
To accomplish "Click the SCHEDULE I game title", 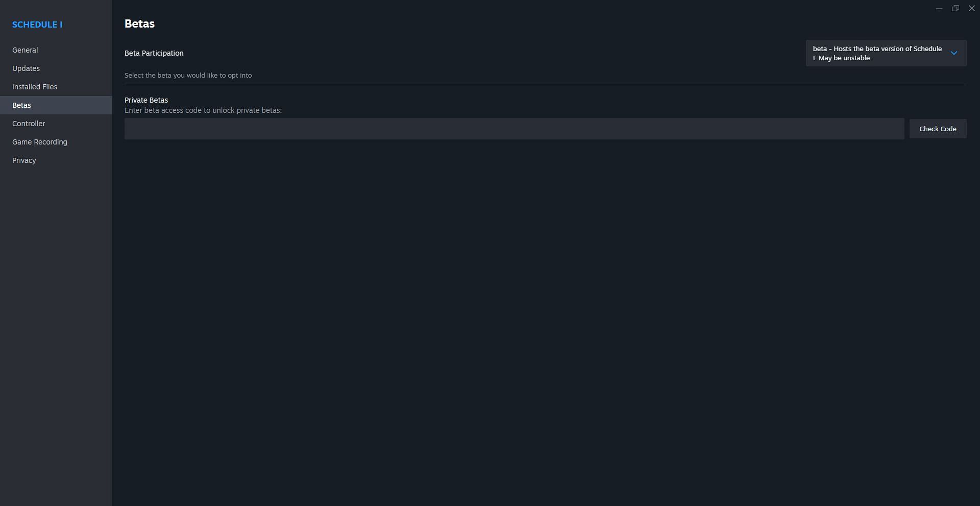I will (37, 25).
